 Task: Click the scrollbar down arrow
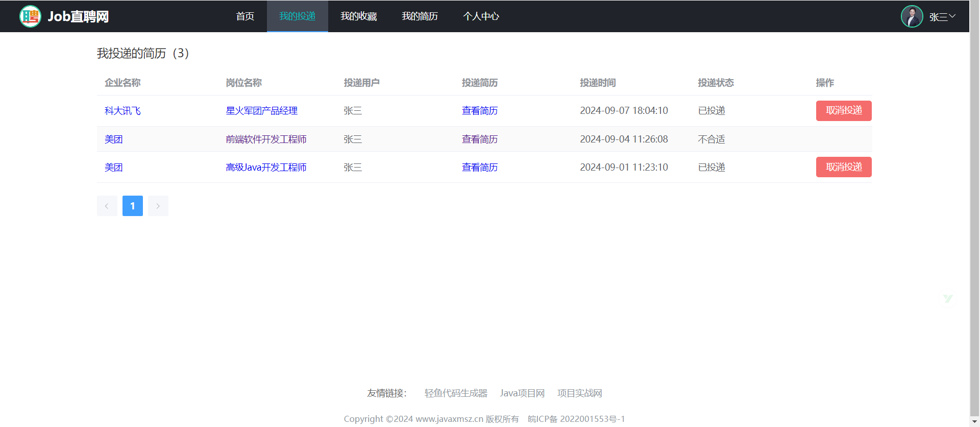pyautogui.click(x=974, y=422)
